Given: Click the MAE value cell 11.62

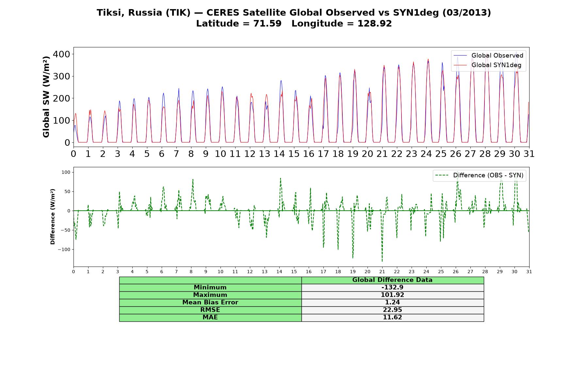Looking at the screenshot, I should pyautogui.click(x=392, y=318).
